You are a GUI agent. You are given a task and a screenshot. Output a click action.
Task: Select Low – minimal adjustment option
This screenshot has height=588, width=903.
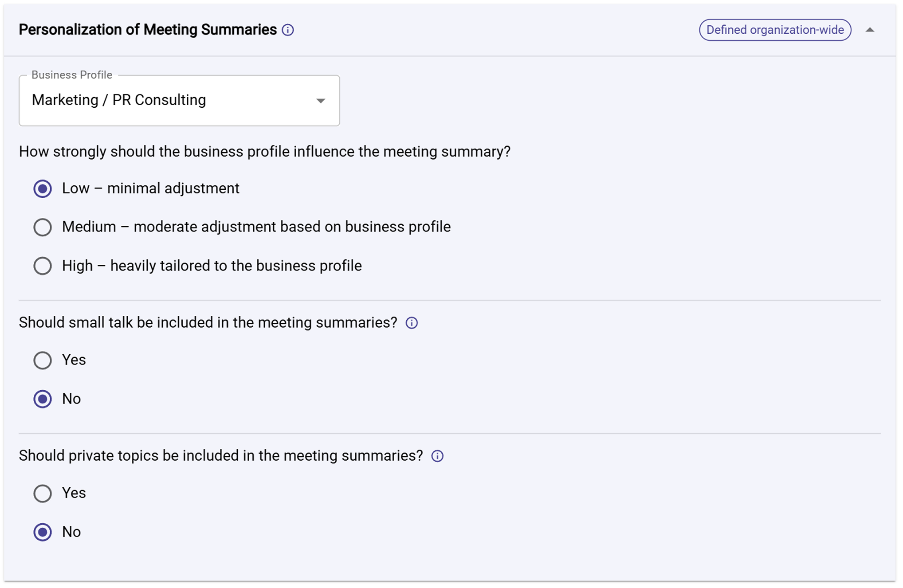pyautogui.click(x=43, y=188)
